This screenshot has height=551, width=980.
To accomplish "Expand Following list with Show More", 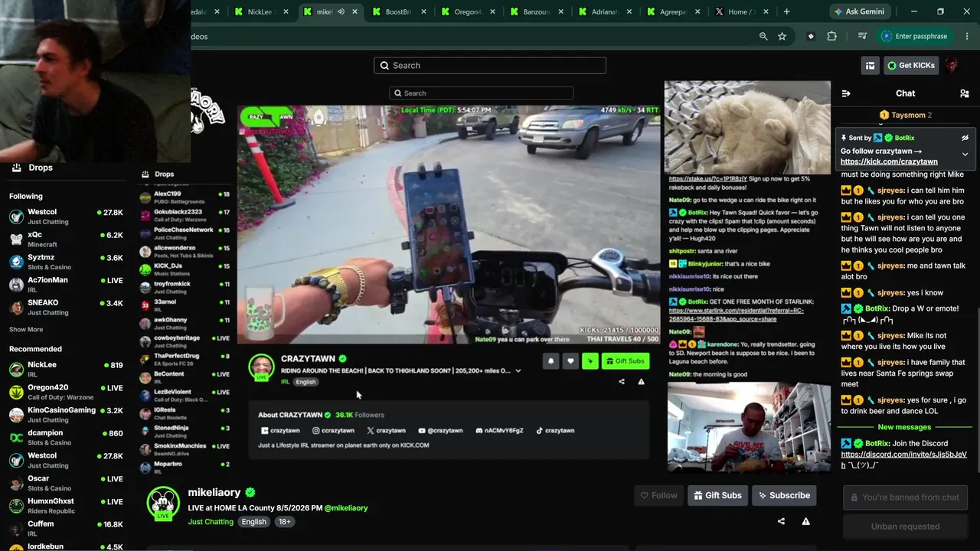I will point(26,330).
